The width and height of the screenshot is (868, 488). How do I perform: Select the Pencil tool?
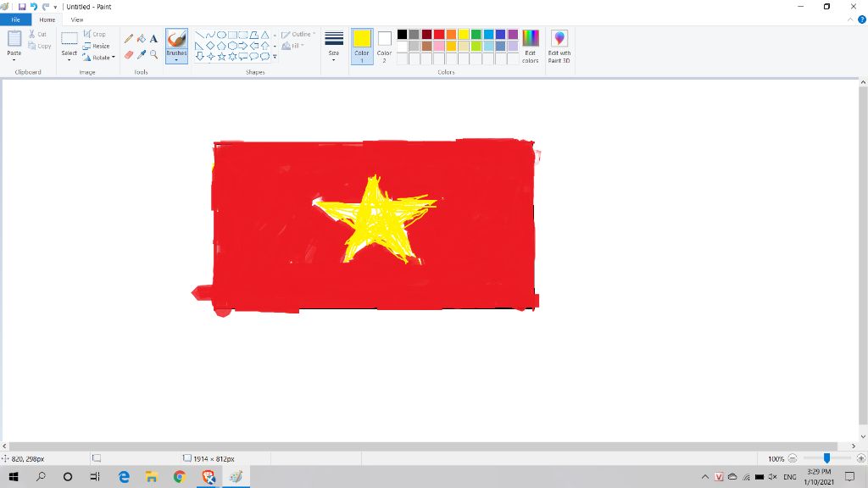[x=129, y=39]
